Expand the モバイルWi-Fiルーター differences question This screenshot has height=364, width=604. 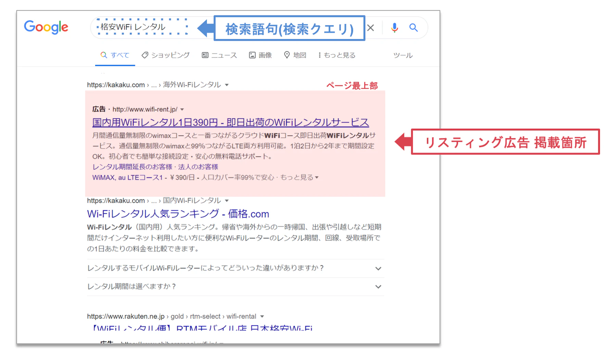tap(236, 268)
